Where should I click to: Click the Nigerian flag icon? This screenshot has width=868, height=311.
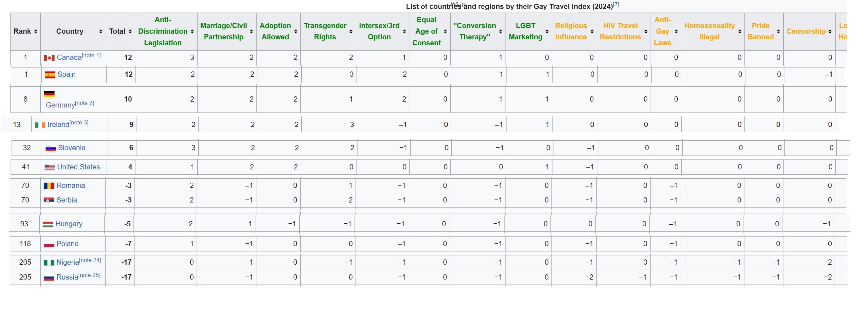[49, 262]
